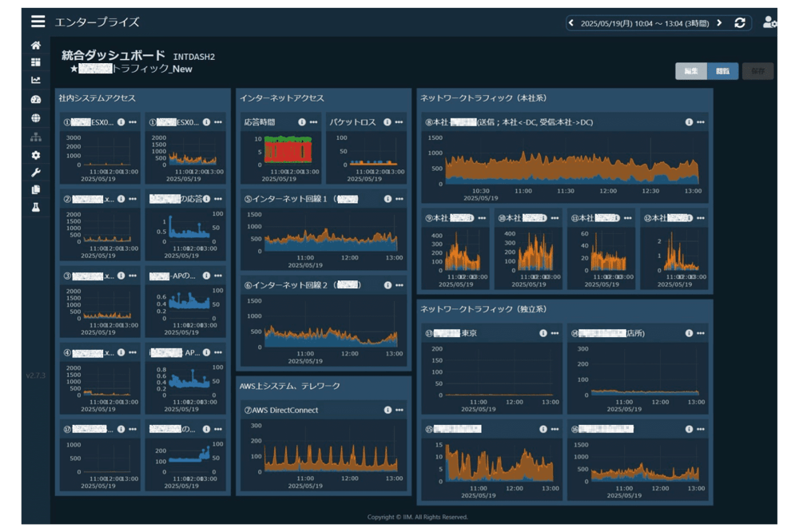Open the line chart icon in sidebar

click(36, 80)
